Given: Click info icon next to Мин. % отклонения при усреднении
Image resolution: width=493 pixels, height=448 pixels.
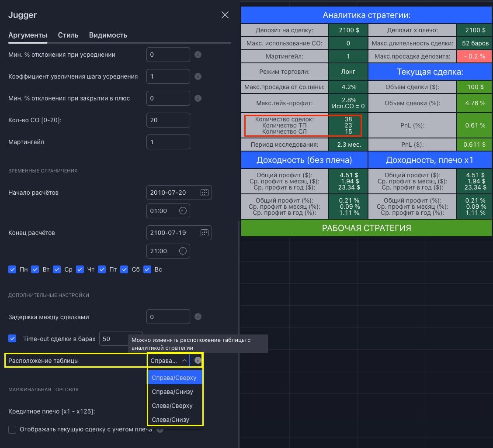Looking at the screenshot, I should (x=198, y=55).
